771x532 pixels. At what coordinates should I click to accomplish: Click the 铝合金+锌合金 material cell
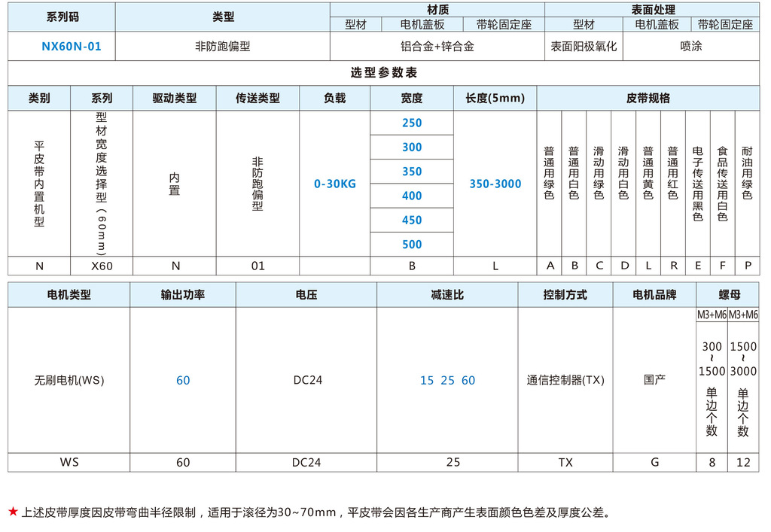(437, 46)
